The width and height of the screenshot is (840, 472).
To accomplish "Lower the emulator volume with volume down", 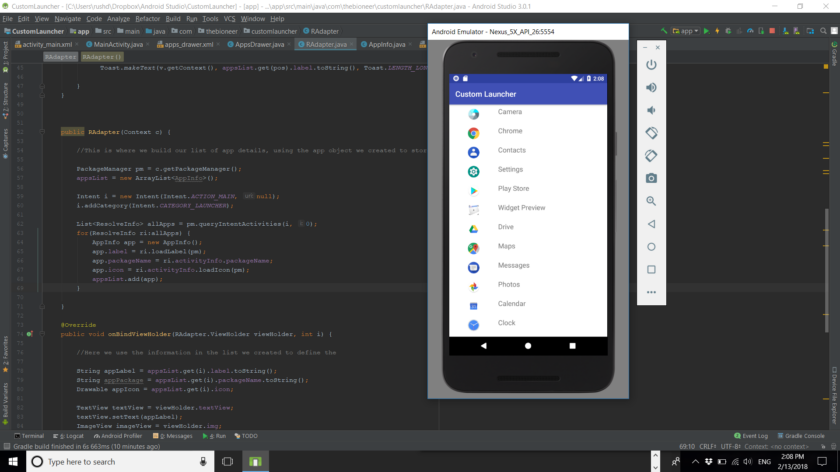I will click(x=651, y=110).
